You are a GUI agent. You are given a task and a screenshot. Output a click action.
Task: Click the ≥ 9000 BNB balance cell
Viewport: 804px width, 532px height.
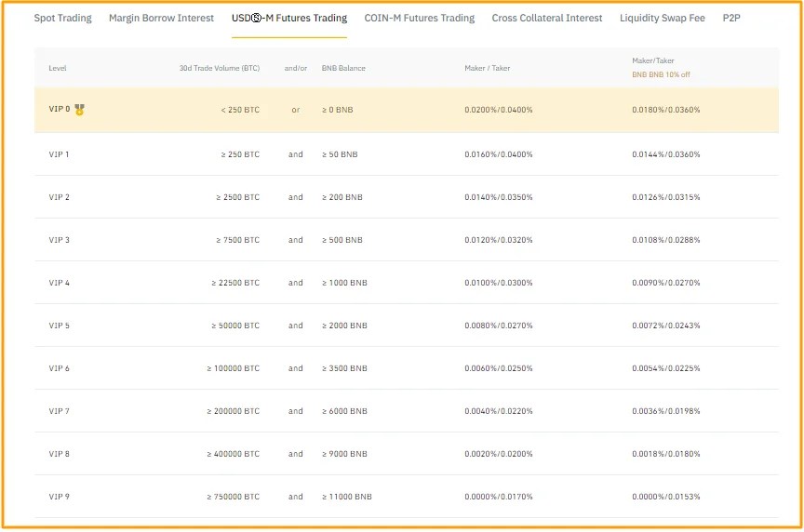pyautogui.click(x=344, y=454)
